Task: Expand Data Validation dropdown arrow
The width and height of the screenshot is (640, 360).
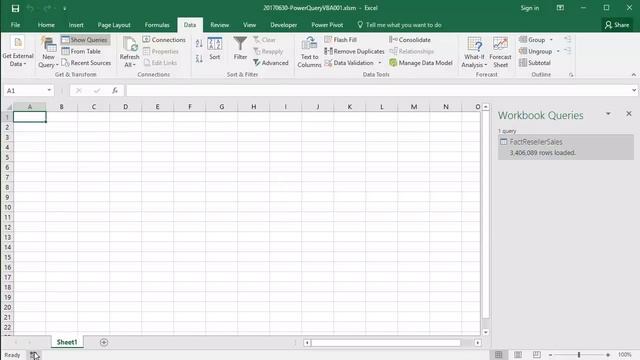Action: coord(380,63)
